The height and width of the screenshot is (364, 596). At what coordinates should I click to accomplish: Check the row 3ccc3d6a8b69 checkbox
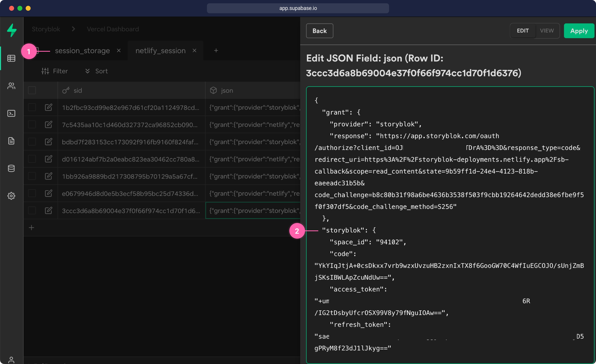(x=32, y=211)
